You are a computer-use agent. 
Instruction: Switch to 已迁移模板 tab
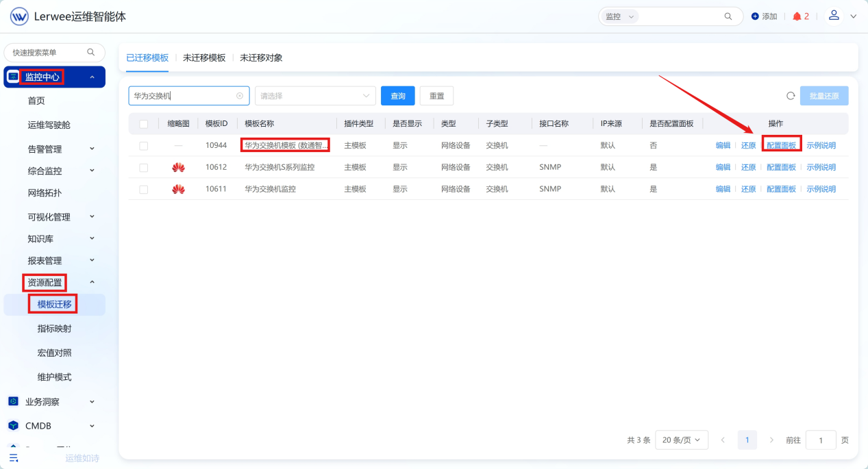[147, 58]
